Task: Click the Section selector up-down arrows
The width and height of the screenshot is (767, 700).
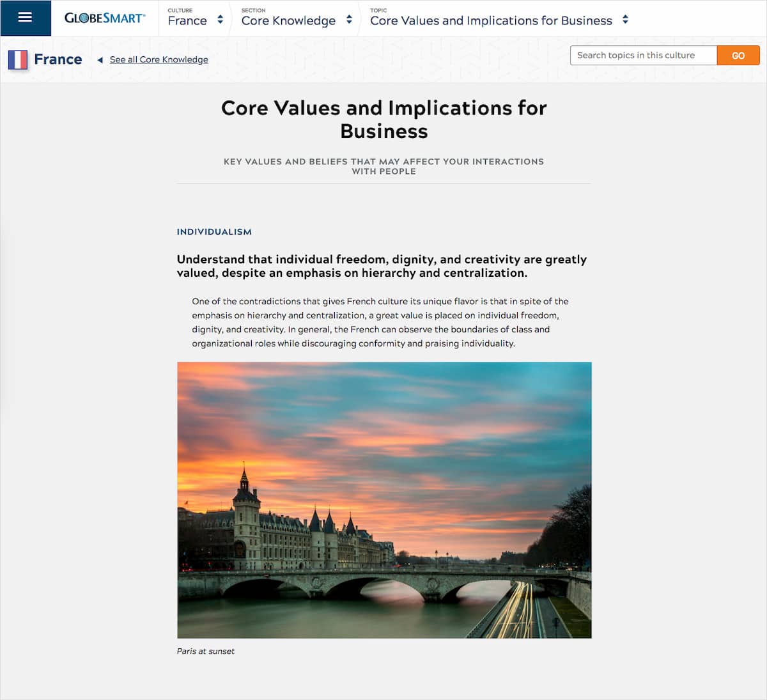Action: pos(349,20)
